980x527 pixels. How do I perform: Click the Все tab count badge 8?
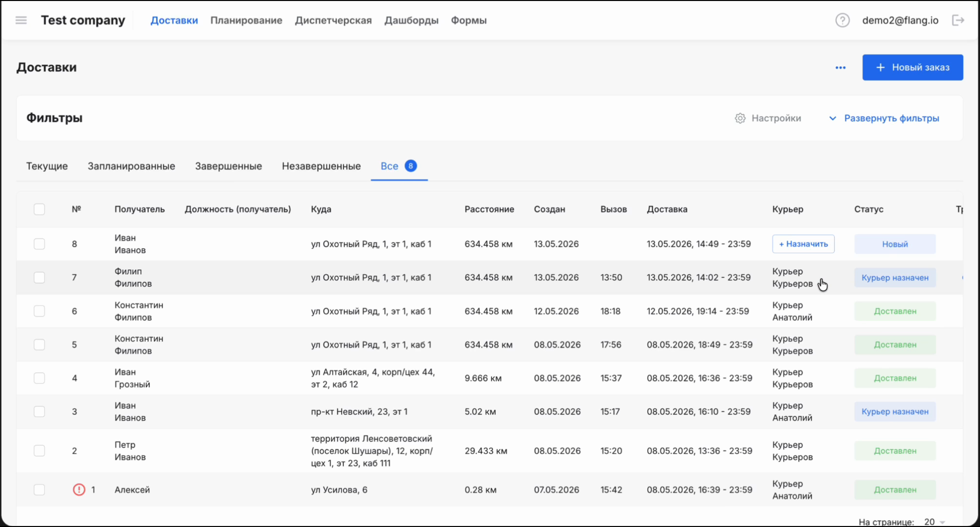(411, 166)
